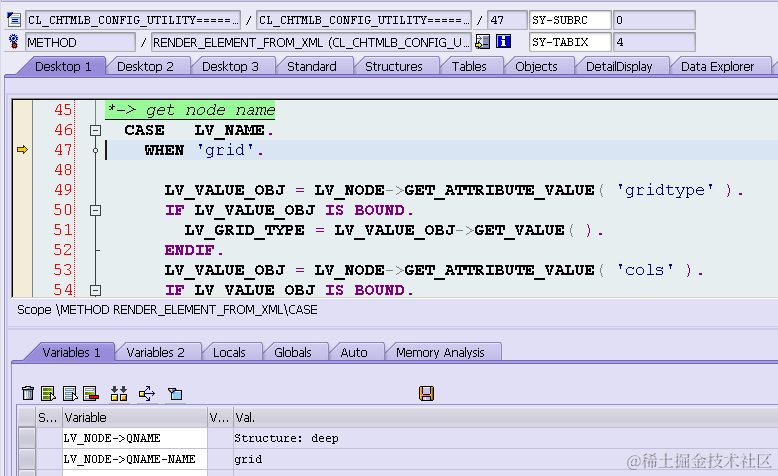Select the Globals tab
The width and height of the screenshot is (778, 476).
[293, 352]
